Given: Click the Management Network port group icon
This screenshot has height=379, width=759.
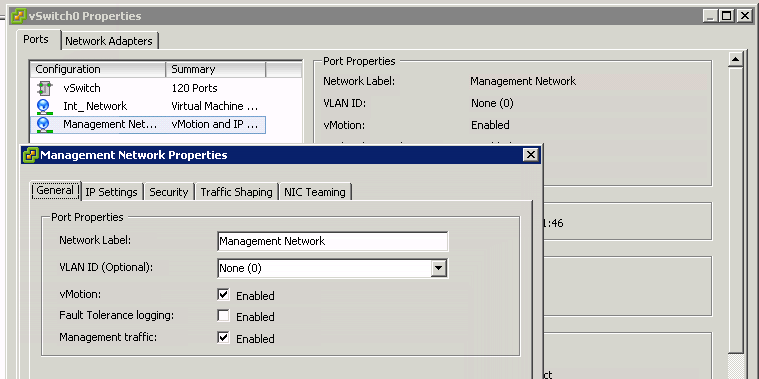Looking at the screenshot, I should pyautogui.click(x=44, y=124).
